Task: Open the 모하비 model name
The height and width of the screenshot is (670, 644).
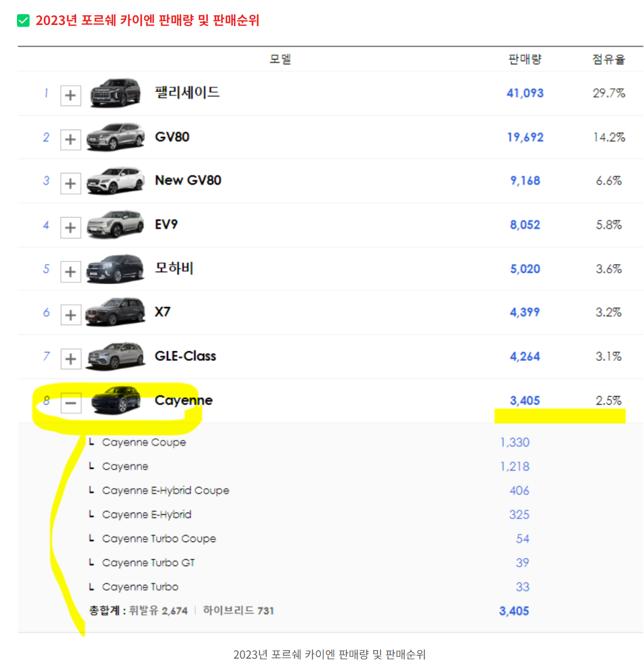Action: pos(174,268)
